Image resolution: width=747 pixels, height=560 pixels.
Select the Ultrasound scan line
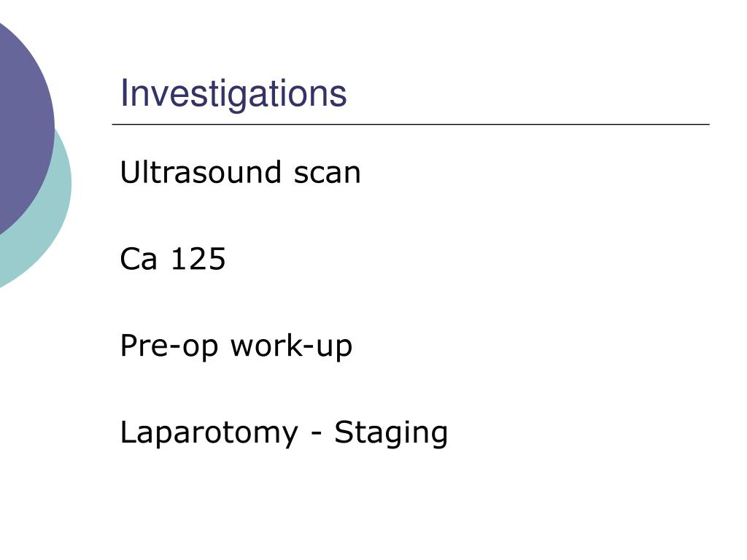click(241, 172)
